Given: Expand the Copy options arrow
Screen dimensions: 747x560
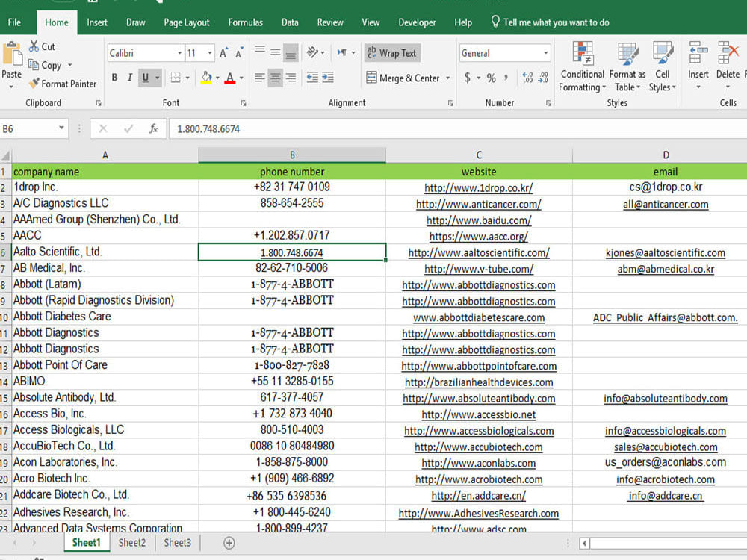Looking at the screenshot, I should tap(70, 65).
